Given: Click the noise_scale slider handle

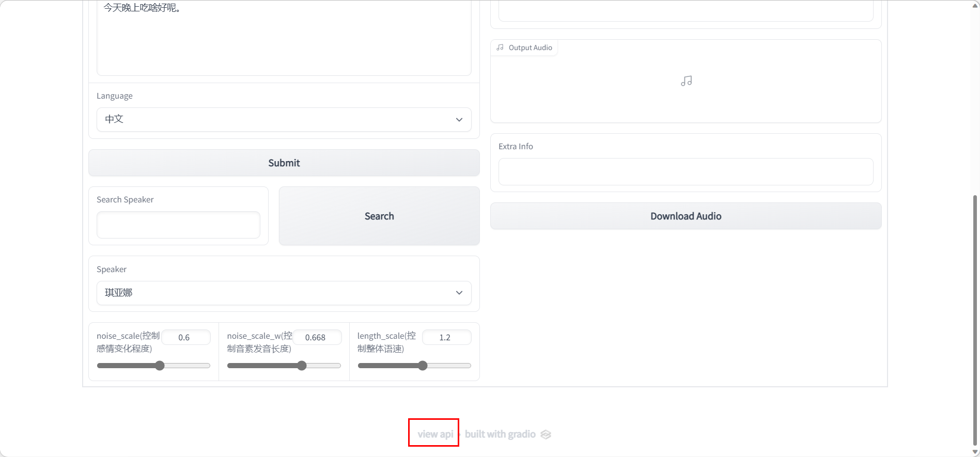Looking at the screenshot, I should tap(160, 366).
